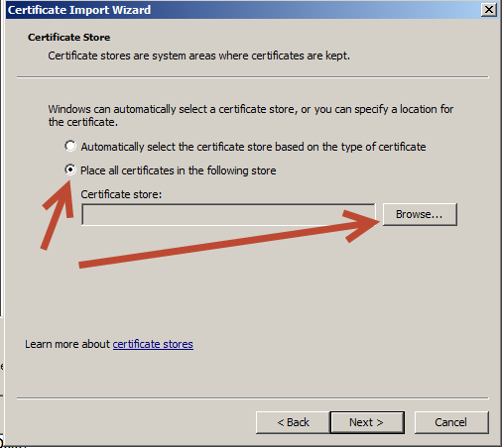Click the bold Certificate Store heading
Screen dimensions: 502x448
coord(69,38)
